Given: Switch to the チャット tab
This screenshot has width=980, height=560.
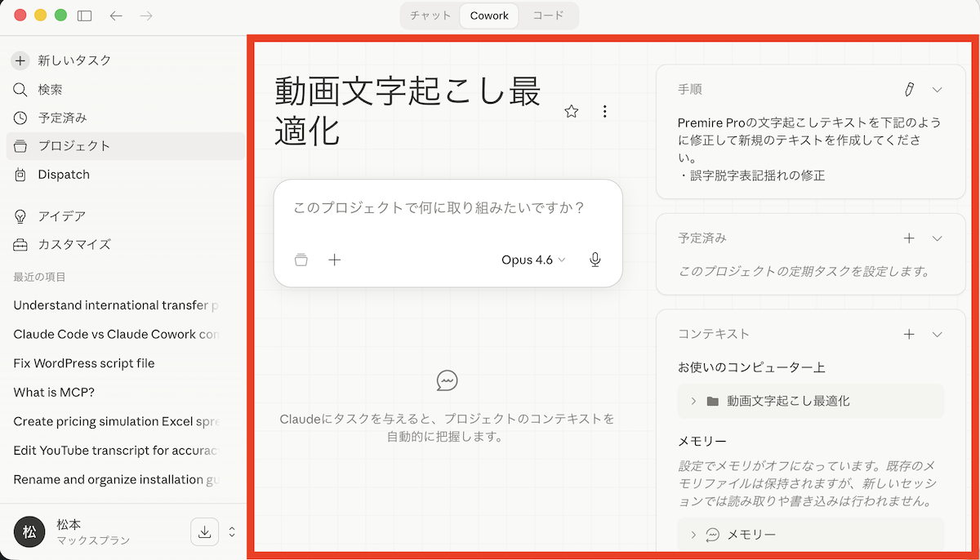Looking at the screenshot, I should pos(430,16).
